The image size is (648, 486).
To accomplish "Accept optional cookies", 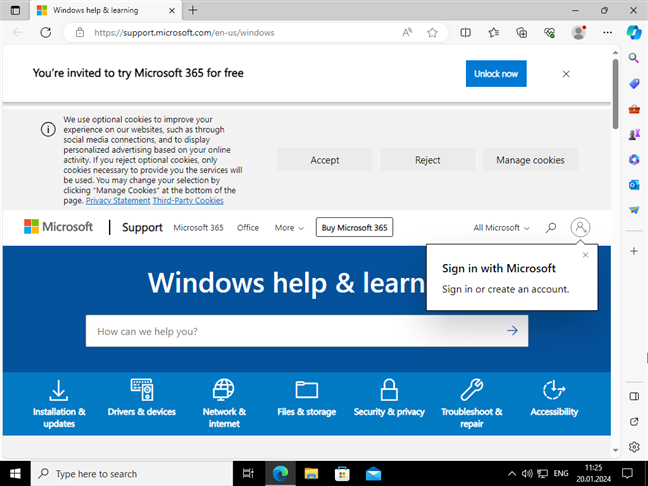I will (325, 160).
